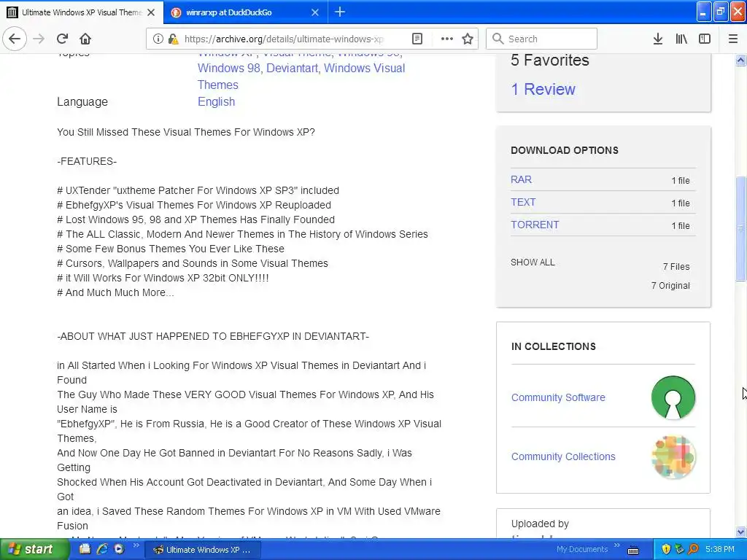Click the 5:38 PM system clock
The height and width of the screenshot is (560, 747).
pyautogui.click(x=720, y=549)
